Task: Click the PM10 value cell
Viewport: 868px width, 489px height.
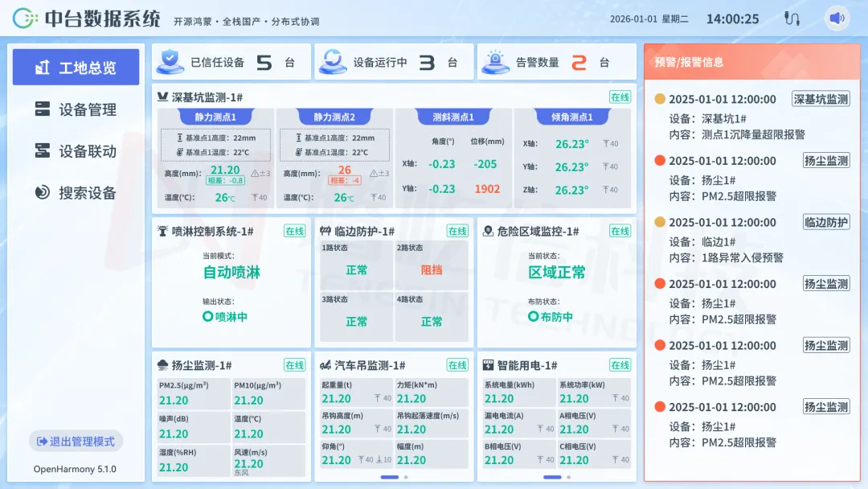Action: tap(268, 393)
